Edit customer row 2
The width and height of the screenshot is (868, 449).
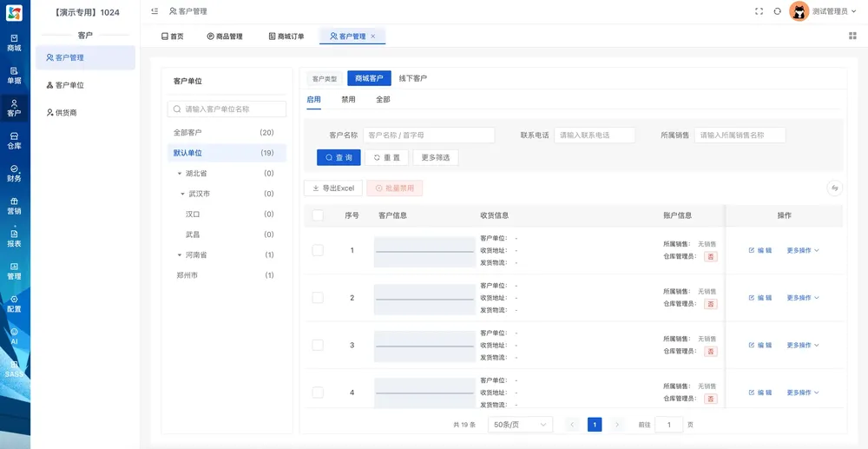tap(760, 297)
